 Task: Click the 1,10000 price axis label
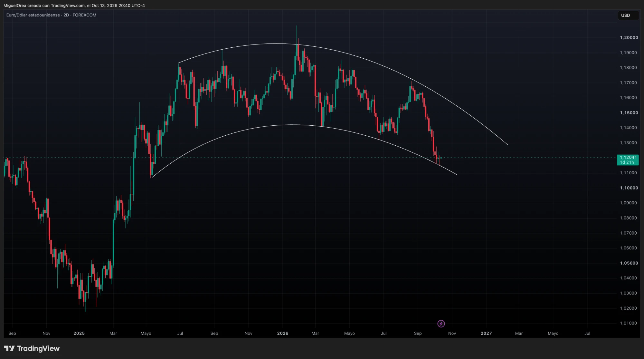[629, 188]
